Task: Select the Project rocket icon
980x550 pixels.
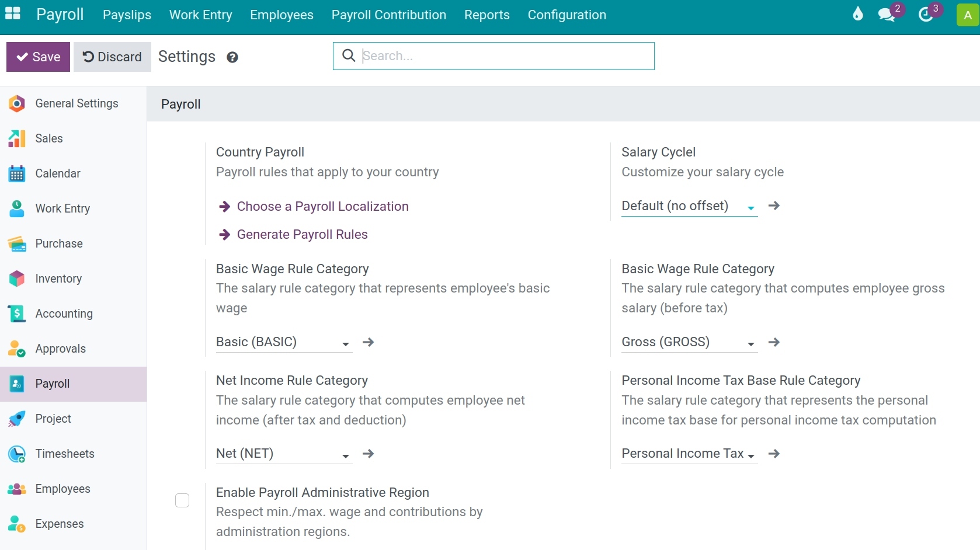Action: point(17,419)
